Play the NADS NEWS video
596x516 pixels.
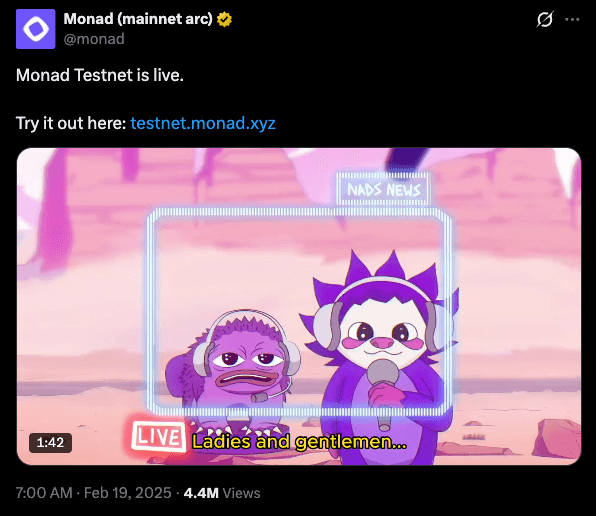(299, 306)
